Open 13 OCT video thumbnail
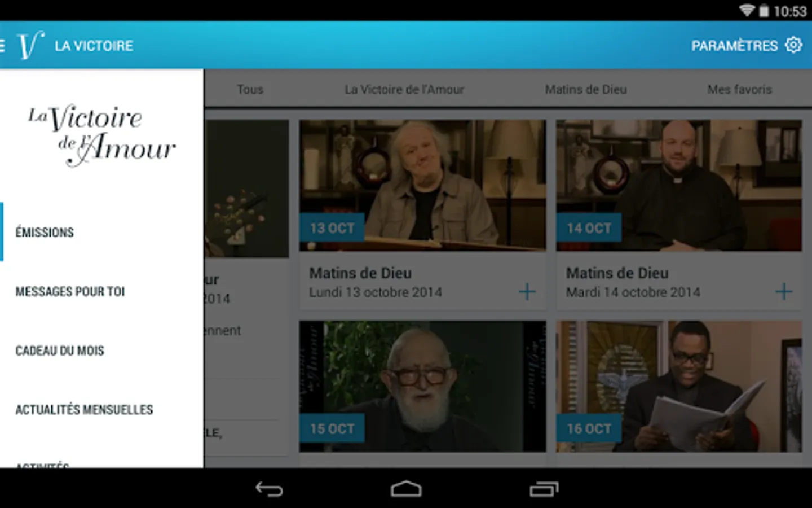This screenshot has width=812, height=508. tap(422, 185)
